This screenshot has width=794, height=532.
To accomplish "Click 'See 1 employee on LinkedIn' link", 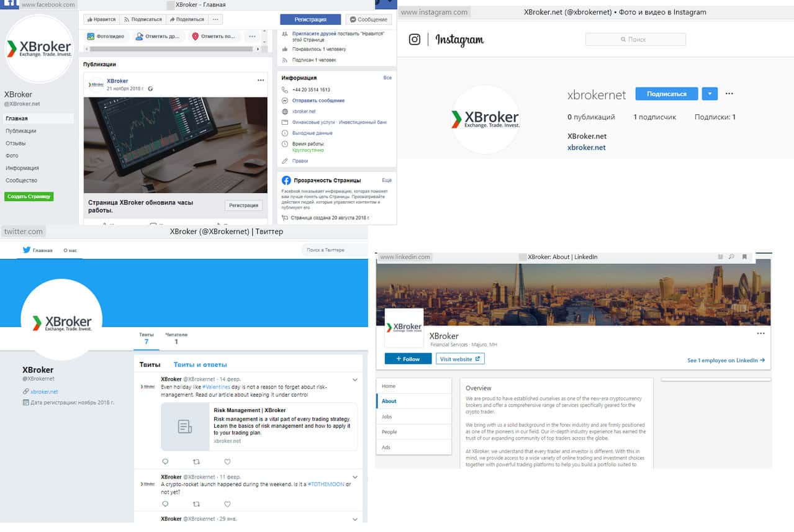I will click(726, 360).
